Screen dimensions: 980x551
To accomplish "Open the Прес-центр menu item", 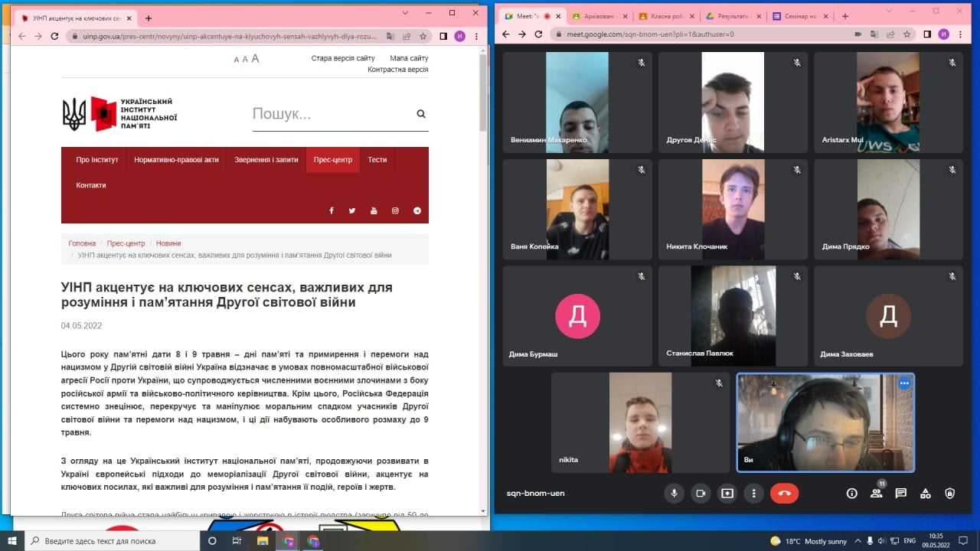I will click(x=333, y=160).
